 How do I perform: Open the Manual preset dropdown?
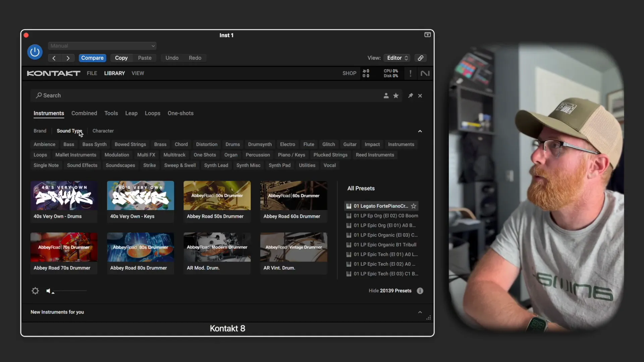pyautogui.click(x=102, y=46)
